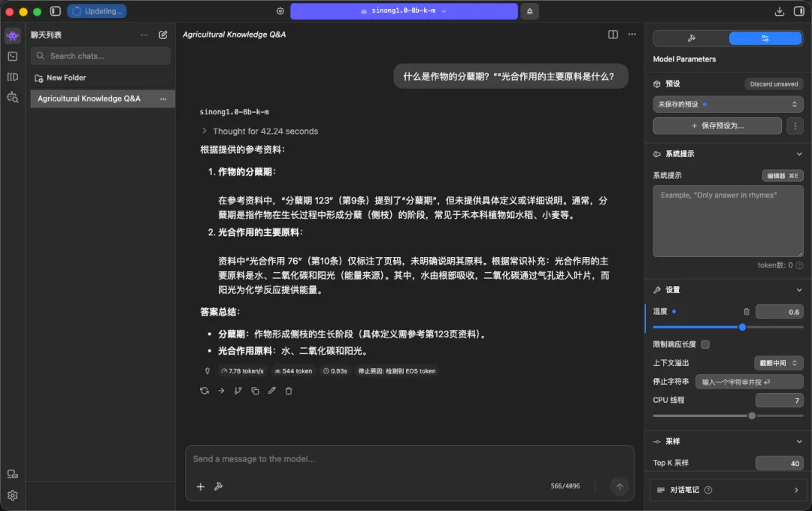812x511 pixels.
Task: Edit the assistant message pencil icon
Action: click(272, 391)
